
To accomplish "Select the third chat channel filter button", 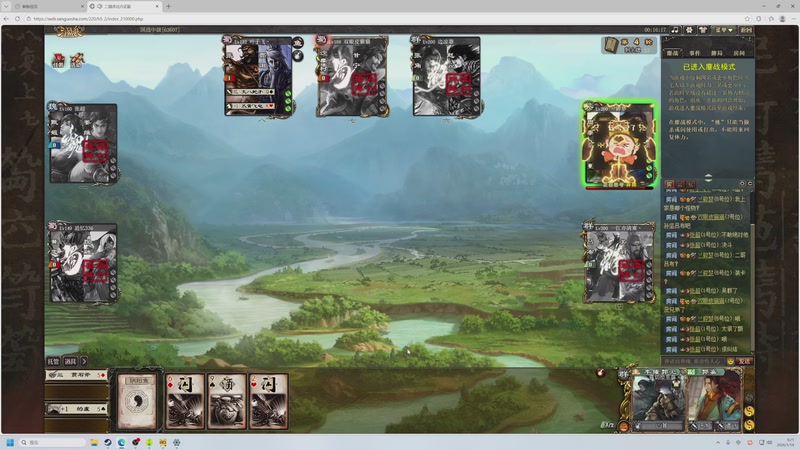I will click(x=691, y=184).
